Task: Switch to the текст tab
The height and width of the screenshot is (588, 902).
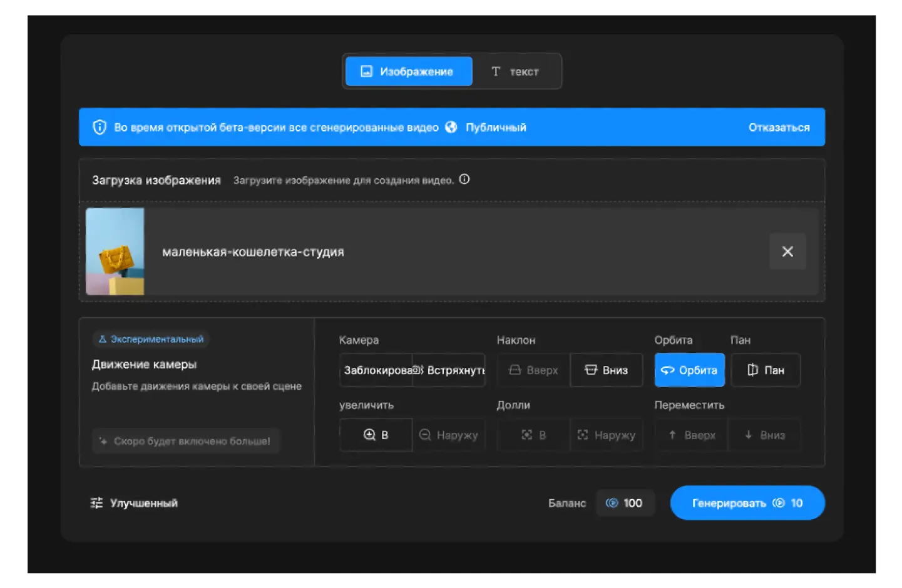Action: 515,71
